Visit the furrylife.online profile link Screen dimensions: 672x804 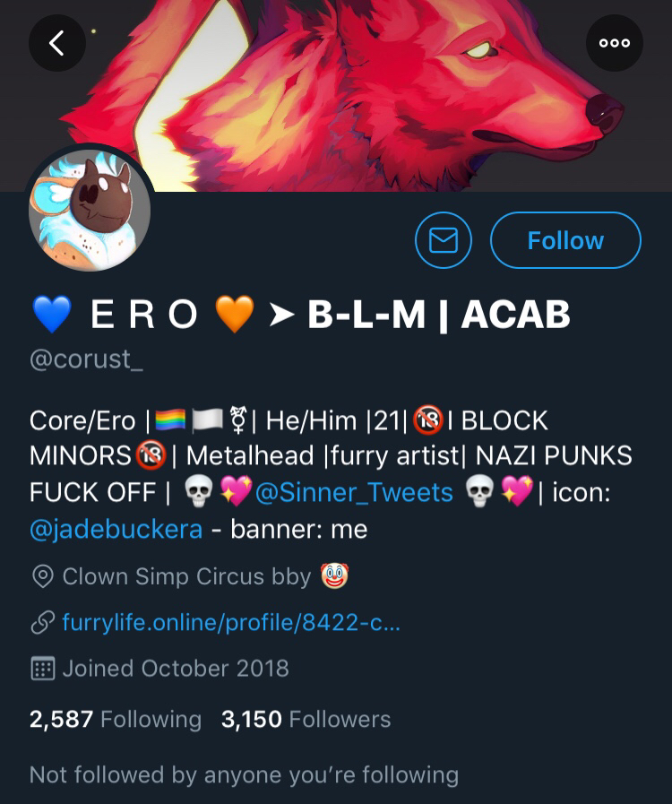coord(231,622)
